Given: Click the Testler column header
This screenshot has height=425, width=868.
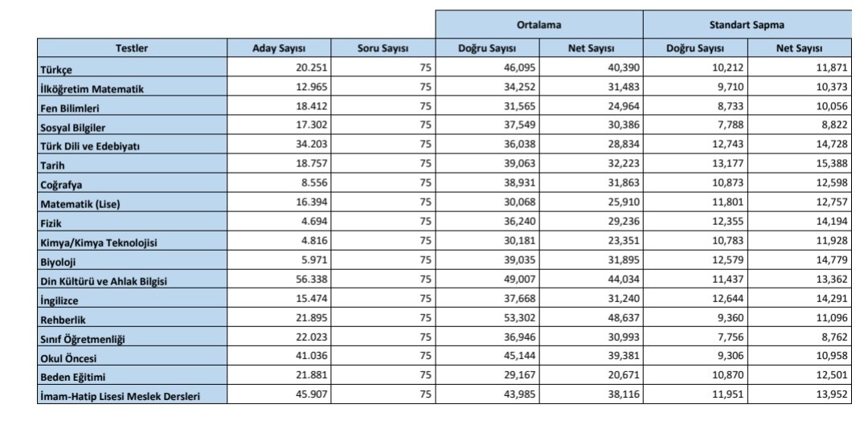Looking at the screenshot, I should [132, 49].
